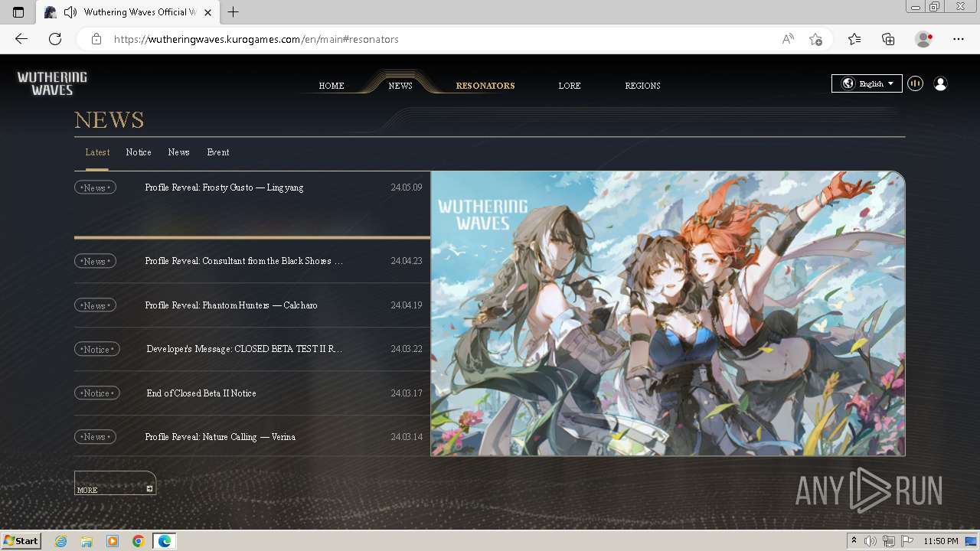Open the system volume tray icon

click(871, 541)
